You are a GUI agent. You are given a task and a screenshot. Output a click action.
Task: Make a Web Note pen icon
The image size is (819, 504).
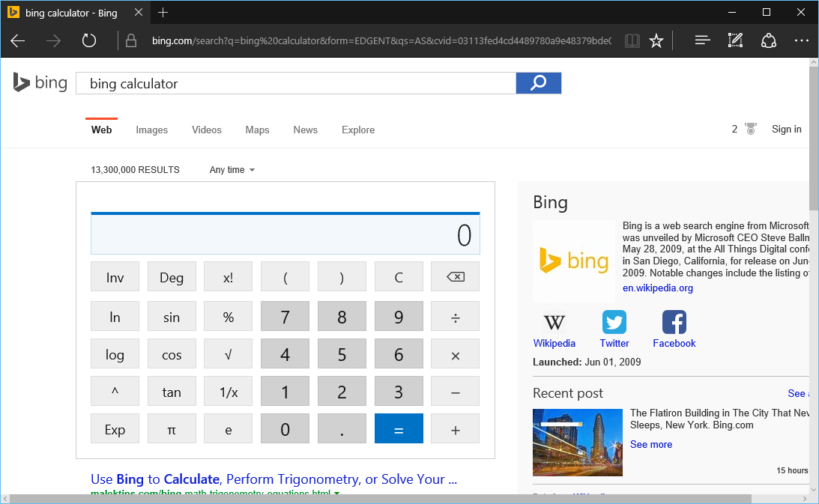[735, 40]
